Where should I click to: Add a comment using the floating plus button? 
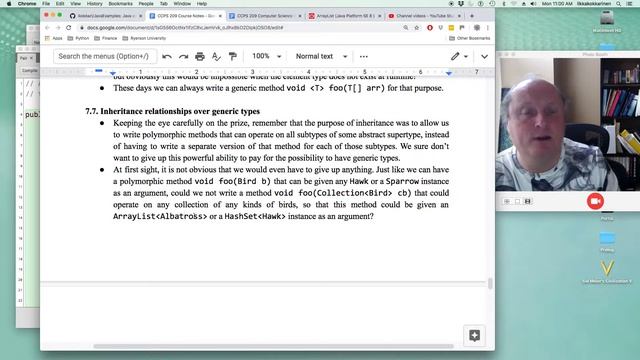point(474,336)
